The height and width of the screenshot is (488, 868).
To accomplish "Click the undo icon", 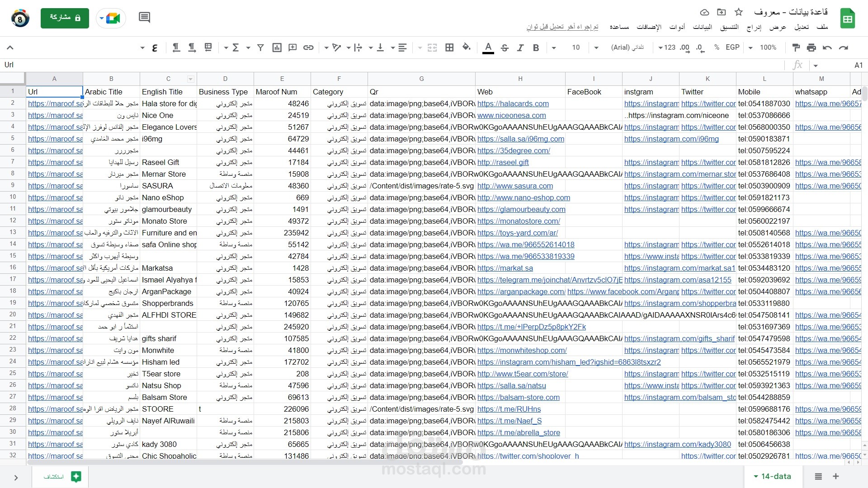I will pos(827,47).
